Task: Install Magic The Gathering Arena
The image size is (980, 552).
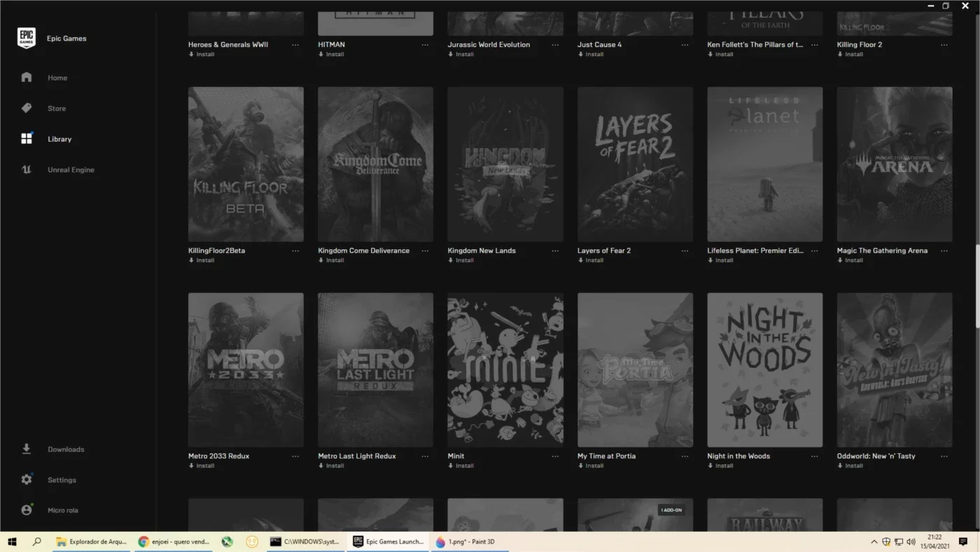Action: click(x=850, y=261)
